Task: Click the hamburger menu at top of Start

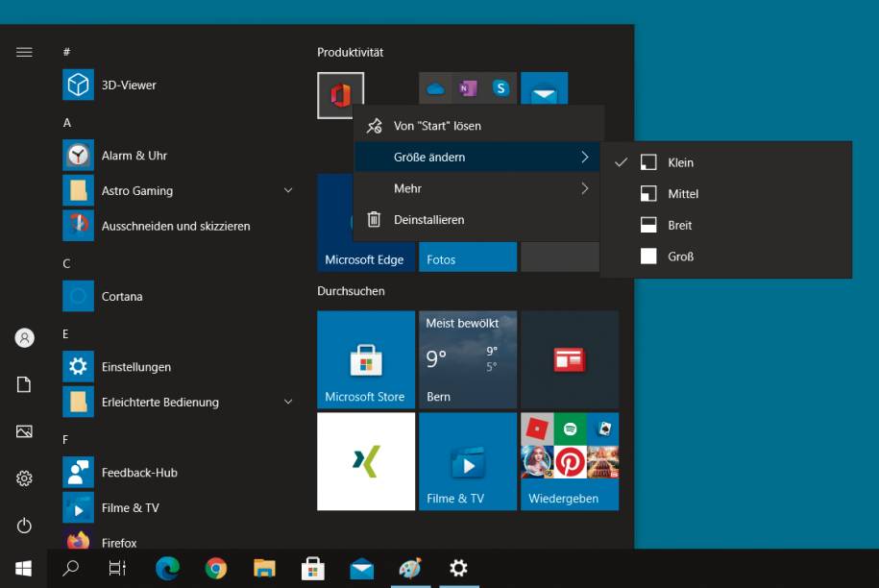Action: coord(24,52)
